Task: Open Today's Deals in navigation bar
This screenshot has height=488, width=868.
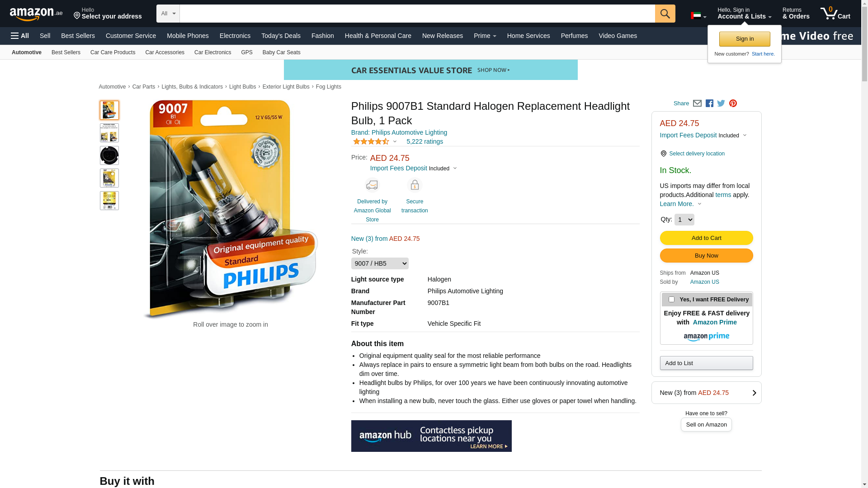Action: pyautogui.click(x=281, y=36)
